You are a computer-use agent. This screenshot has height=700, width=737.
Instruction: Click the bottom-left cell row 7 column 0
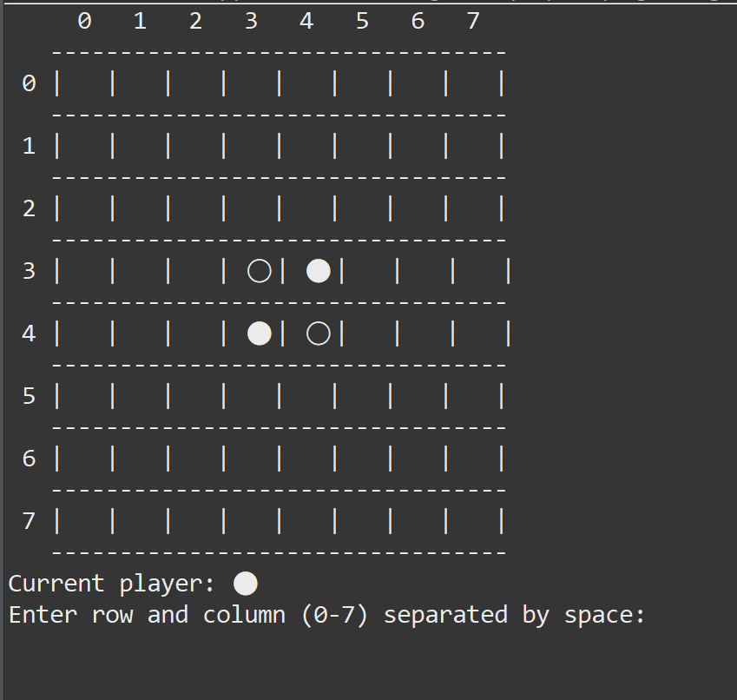coord(84,521)
